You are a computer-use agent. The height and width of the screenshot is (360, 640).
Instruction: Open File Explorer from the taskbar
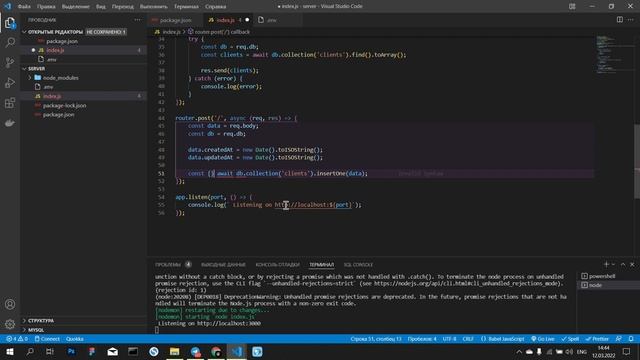pyautogui.click(x=174, y=351)
